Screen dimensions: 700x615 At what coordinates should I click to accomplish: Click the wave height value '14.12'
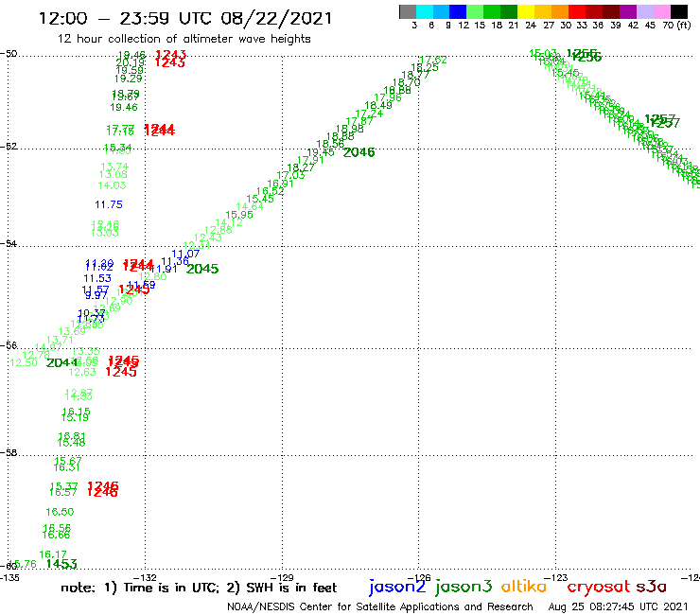tap(229, 222)
